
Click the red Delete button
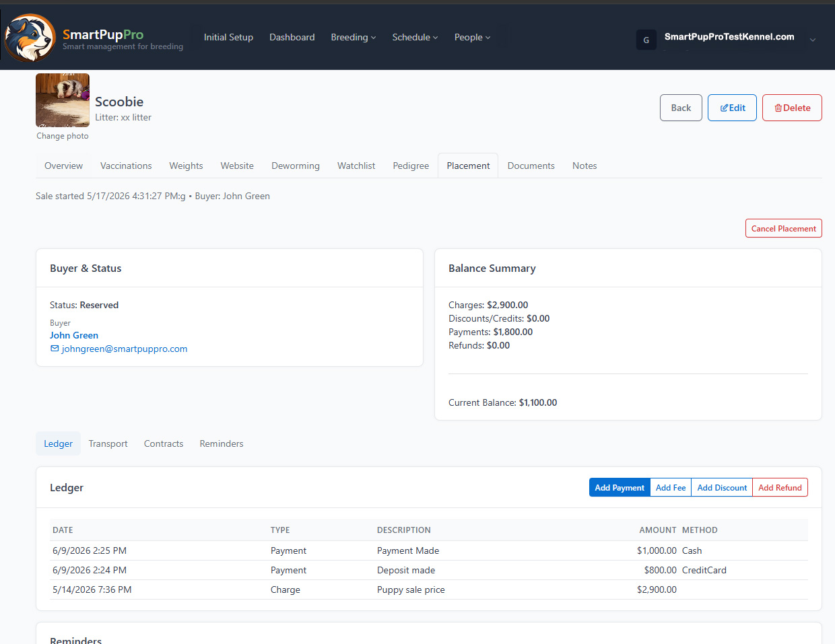pos(792,108)
